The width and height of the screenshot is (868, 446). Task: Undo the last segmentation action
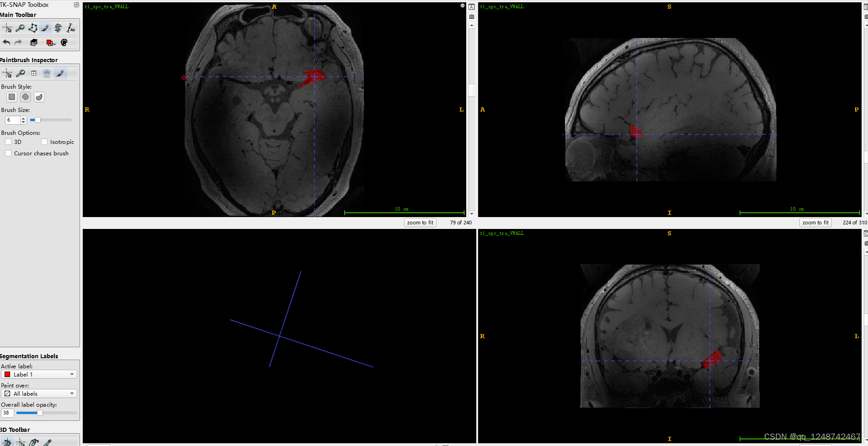pyautogui.click(x=6, y=42)
